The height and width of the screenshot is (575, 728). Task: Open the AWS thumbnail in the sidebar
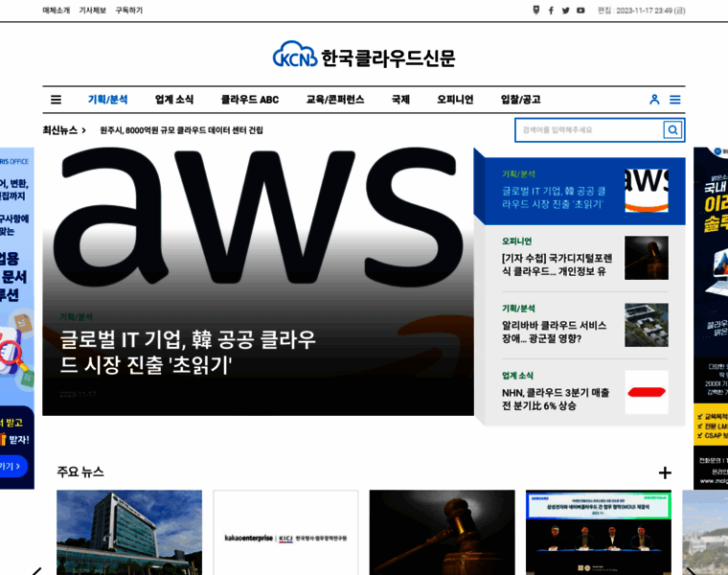tap(647, 191)
